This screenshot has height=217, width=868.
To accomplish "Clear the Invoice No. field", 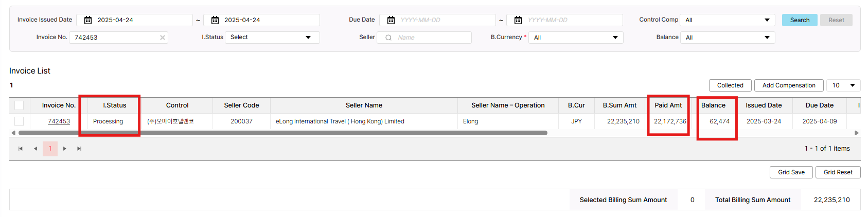I will tap(163, 38).
